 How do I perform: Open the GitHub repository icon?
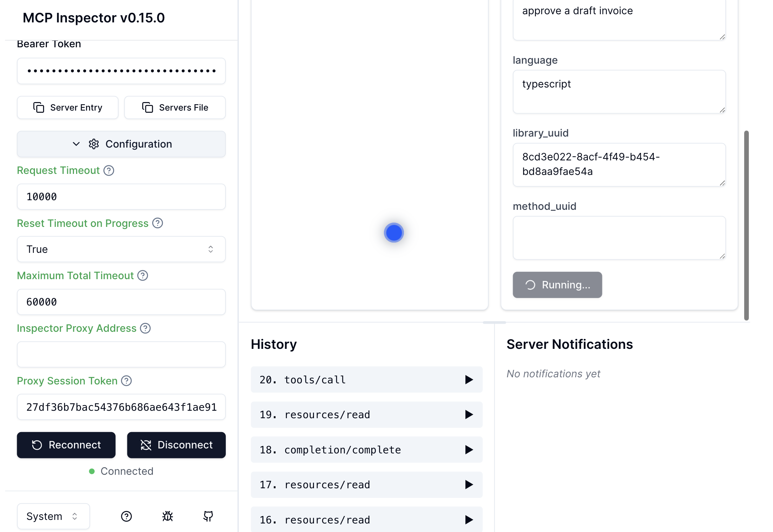tap(208, 516)
